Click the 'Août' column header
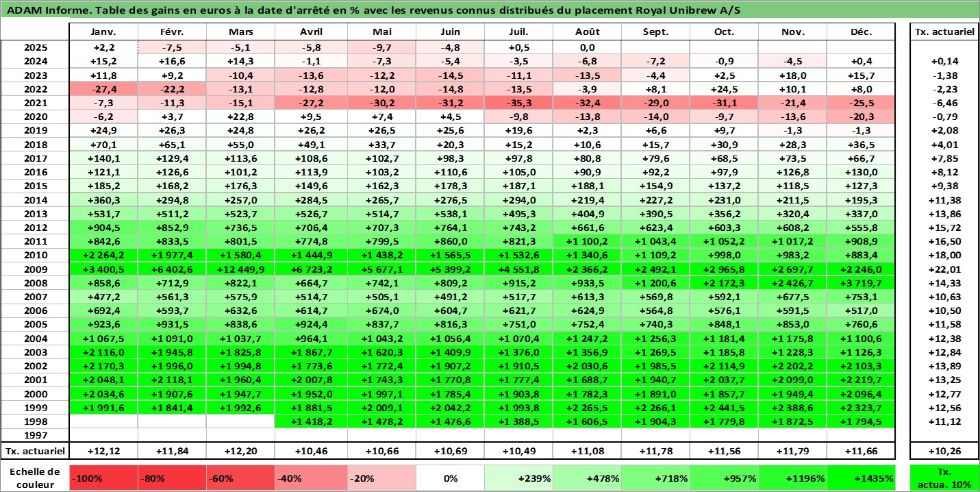This screenshot has width=980, height=492. [x=588, y=32]
